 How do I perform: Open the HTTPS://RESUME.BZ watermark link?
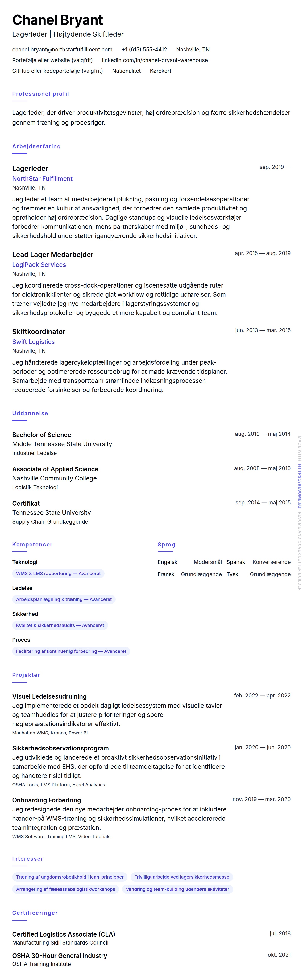300,486
